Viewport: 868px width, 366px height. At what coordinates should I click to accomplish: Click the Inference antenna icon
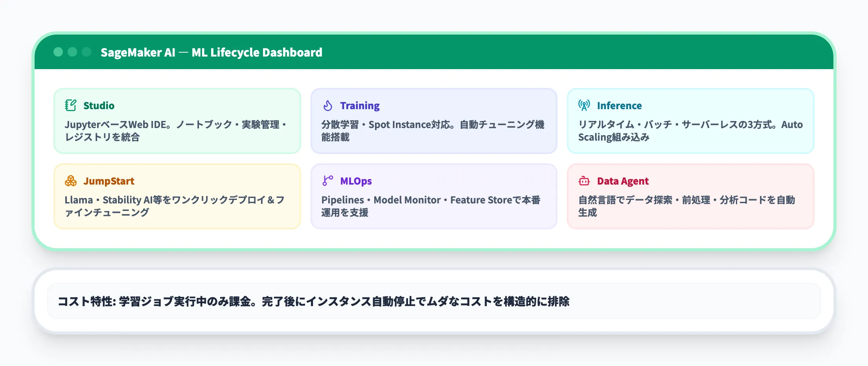coord(584,105)
